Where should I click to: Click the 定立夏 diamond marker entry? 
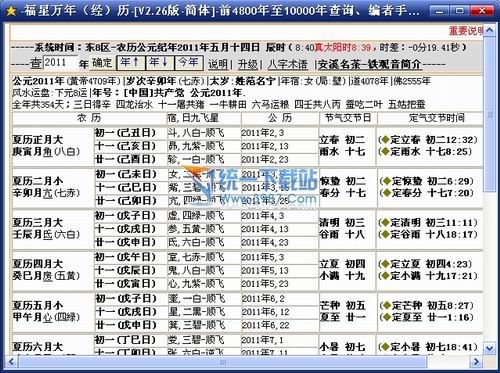425,264
